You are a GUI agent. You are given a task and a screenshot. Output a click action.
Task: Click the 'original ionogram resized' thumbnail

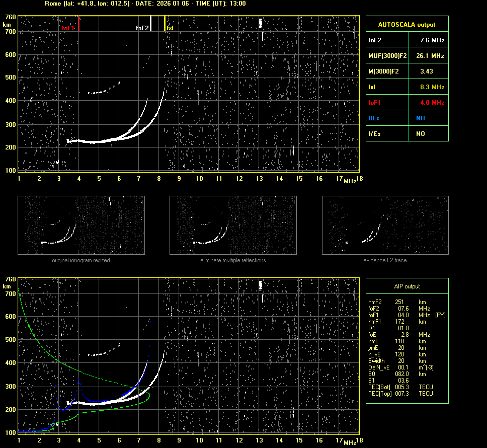click(81, 225)
